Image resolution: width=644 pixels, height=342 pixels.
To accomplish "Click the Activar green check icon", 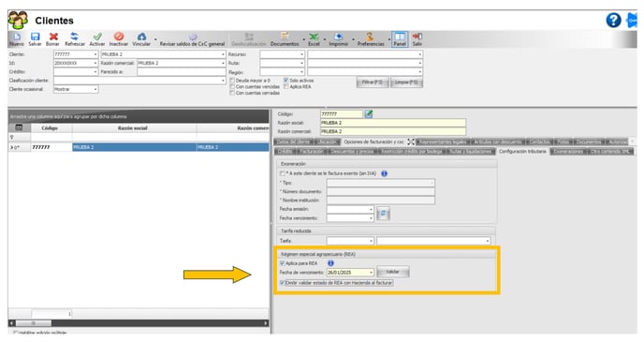I will tap(97, 37).
